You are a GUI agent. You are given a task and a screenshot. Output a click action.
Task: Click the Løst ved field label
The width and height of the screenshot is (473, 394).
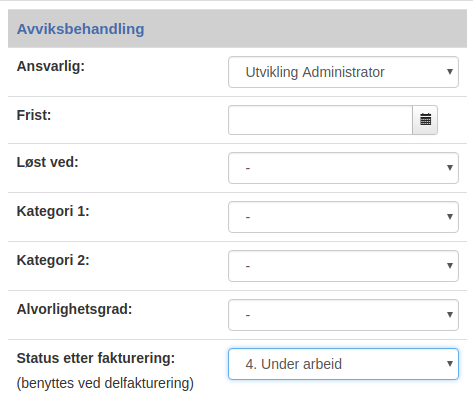[x=47, y=162]
